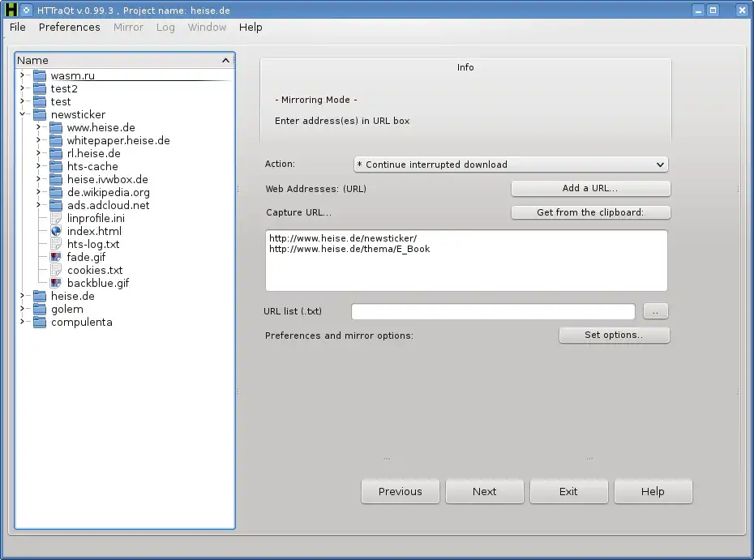Screen dimensions: 754x560
Task: Click the whitepaper.heise.de folder icon
Action: coord(56,140)
